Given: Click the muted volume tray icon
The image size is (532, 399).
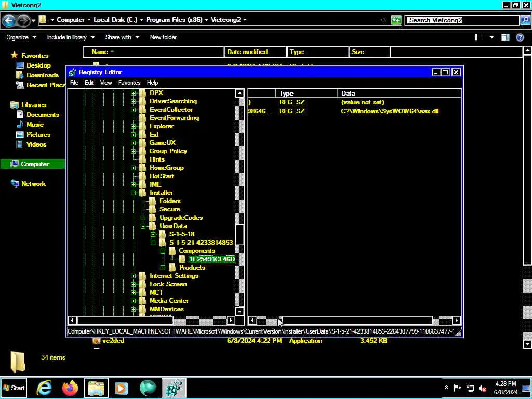Looking at the screenshot, I should (x=483, y=388).
